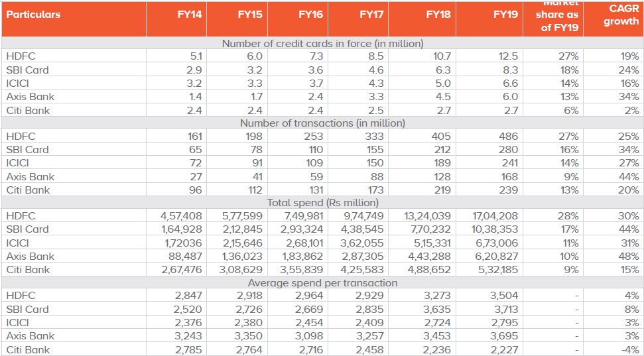Click the FY17 column header

373,14
